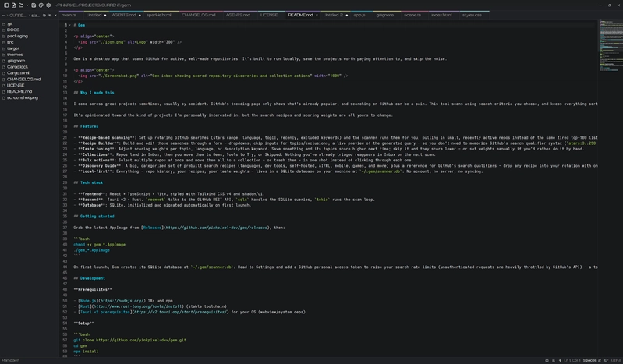Place cursor on '## Tech stack' heading
This screenshot has height=364, width=623.
pos(88,183)
